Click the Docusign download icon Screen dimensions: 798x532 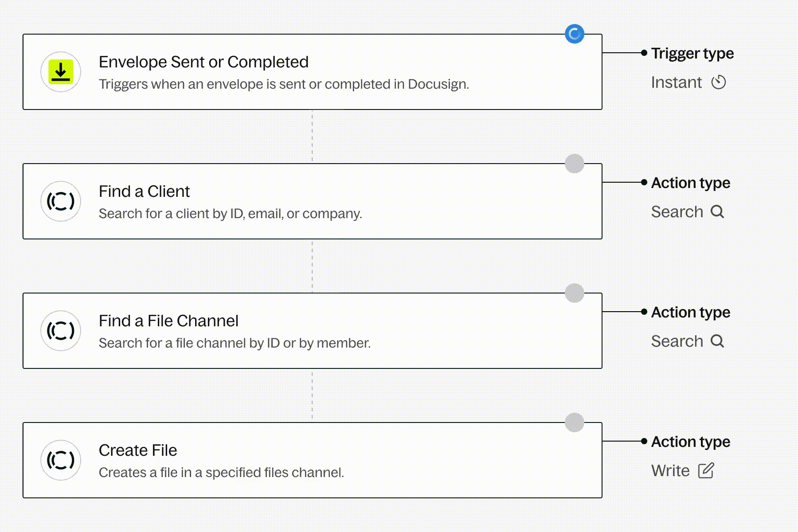[x=61, y=72]
